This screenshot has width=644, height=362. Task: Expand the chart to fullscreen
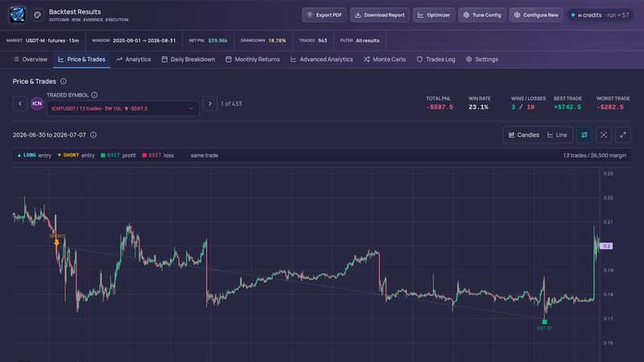click(623, 135)
